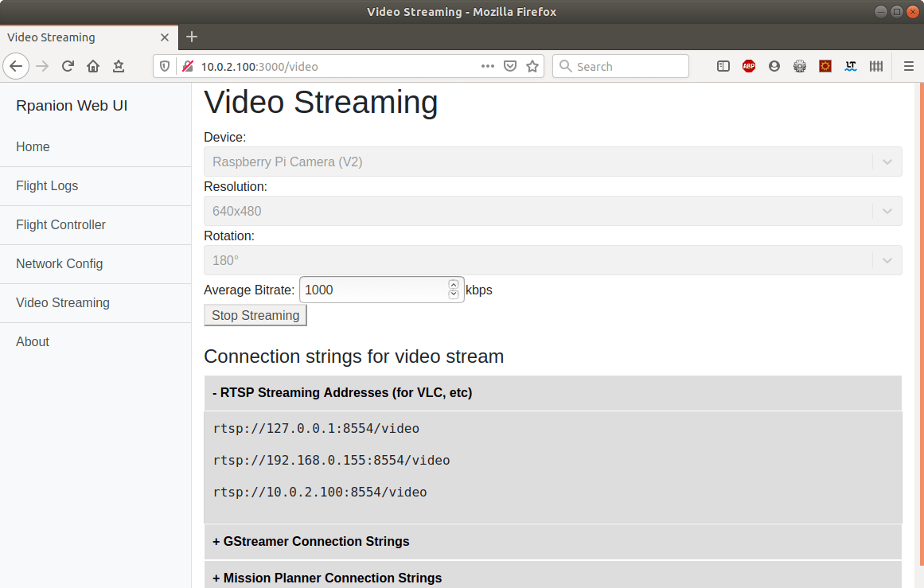Click rtsp://192.168.0.155:8554/video address
The height and width of the screenshot is (588, 924).
(331, 460)
